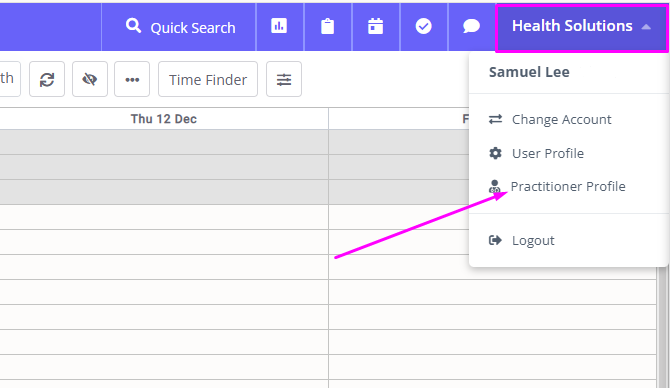Refresh the calendar view

click(47, 79)
